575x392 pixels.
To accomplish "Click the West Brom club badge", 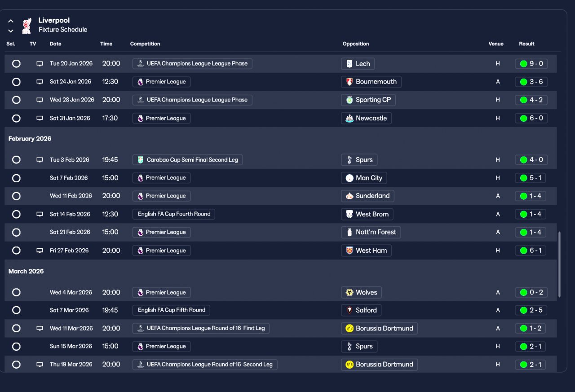I will [349, 214].
